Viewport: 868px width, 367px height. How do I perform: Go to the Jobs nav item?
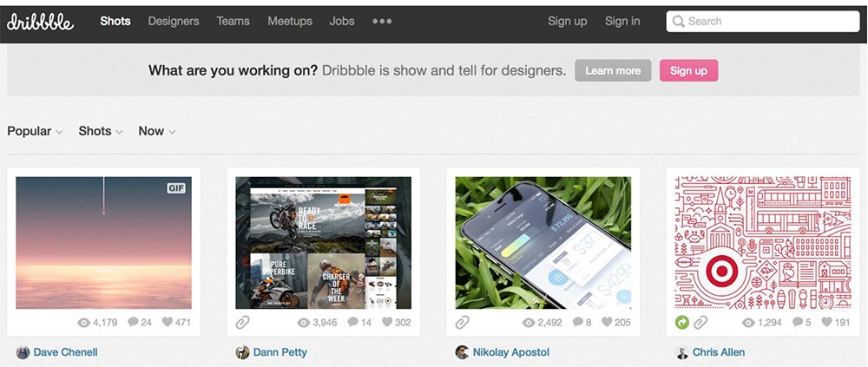pyautogui.click(x=341, y=21)
